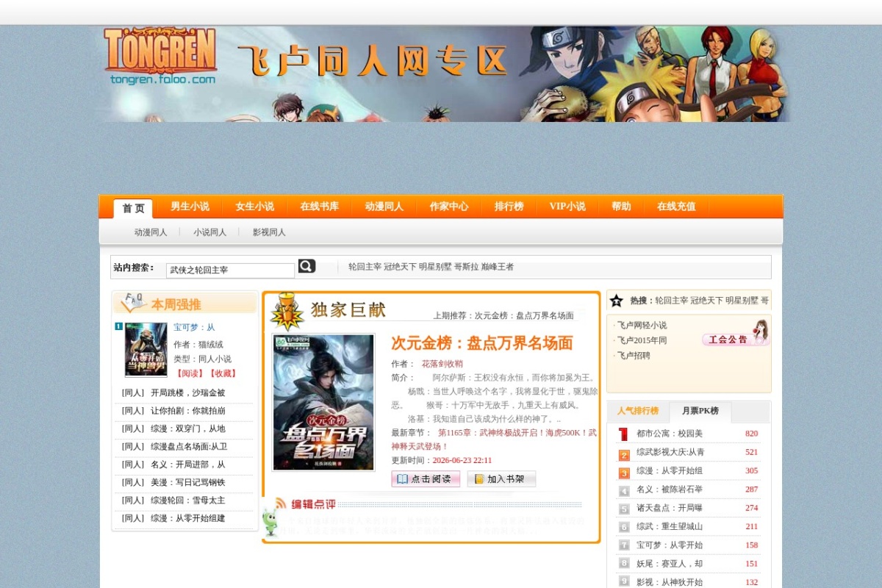882x588 pixels.
Task: Click the 本周强推 FAQ book icon
Action: tap(133, 303)
